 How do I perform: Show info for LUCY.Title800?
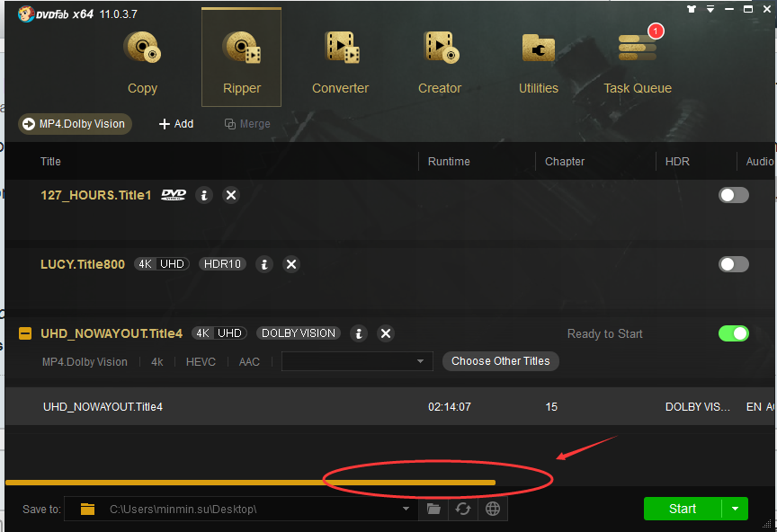264,264
